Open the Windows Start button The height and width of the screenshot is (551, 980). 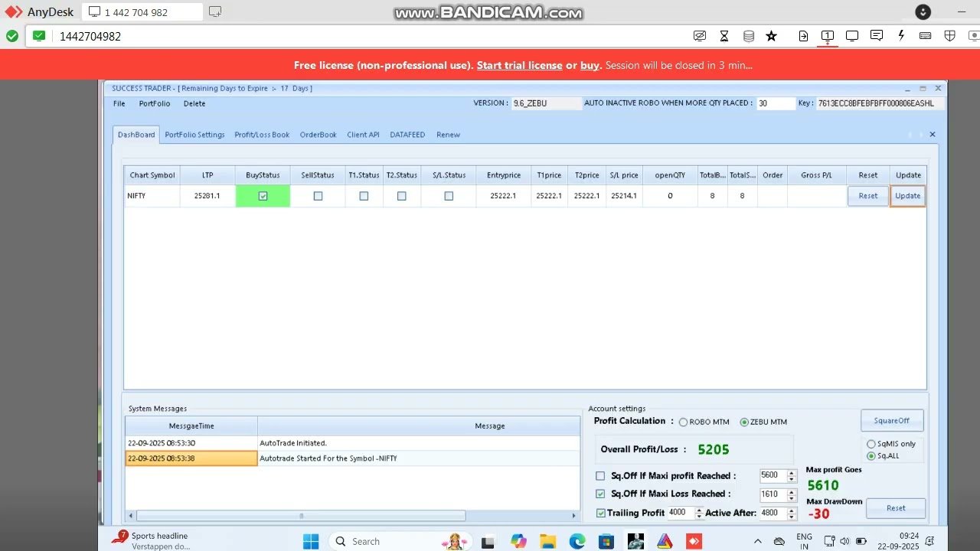tap(311, 541)
